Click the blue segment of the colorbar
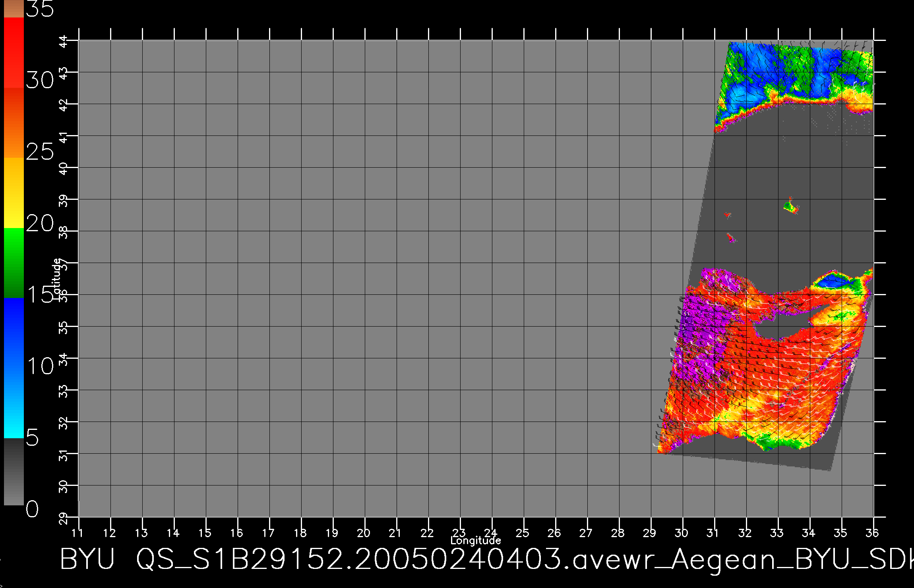The image size is (914, 588). [x=14, y=368]
